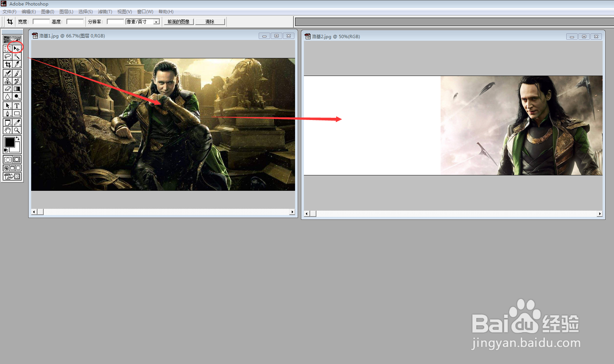Open the 文件(F) menu
Image resolution: width=614 pixels, height=364 pixels.
10,12
